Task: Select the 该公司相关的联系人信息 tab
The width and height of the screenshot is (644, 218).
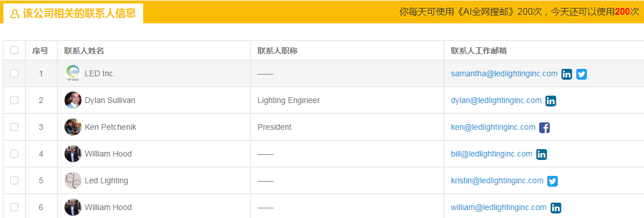Action: (x=73, y=14)
